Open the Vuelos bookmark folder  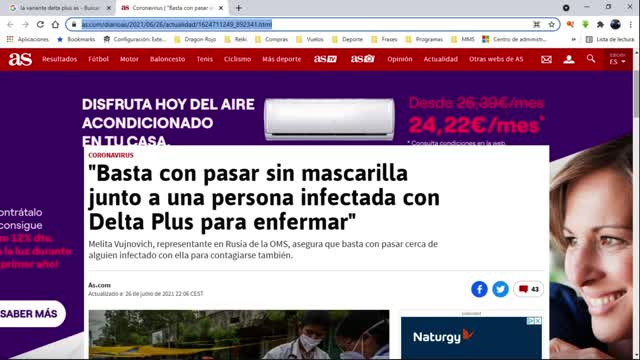[310, 39]
